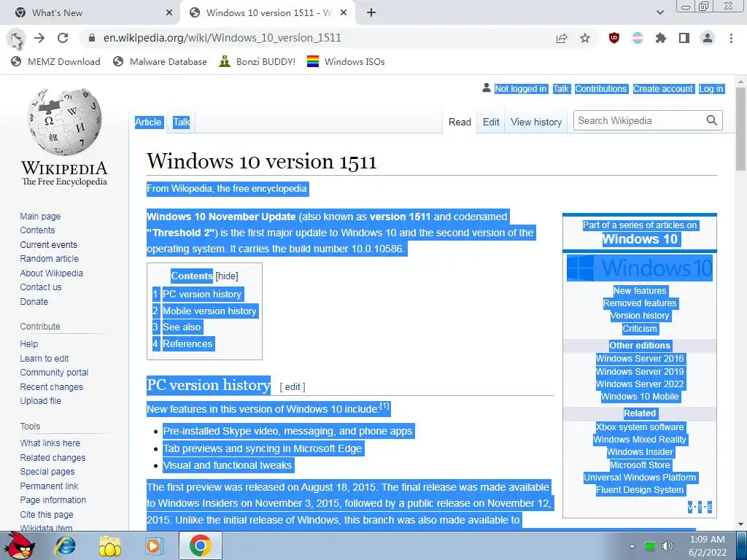The height and width of the screenshot is (560, 747).
Task: Open New features in the Windows 10 series box
Action: pos(640,290)
